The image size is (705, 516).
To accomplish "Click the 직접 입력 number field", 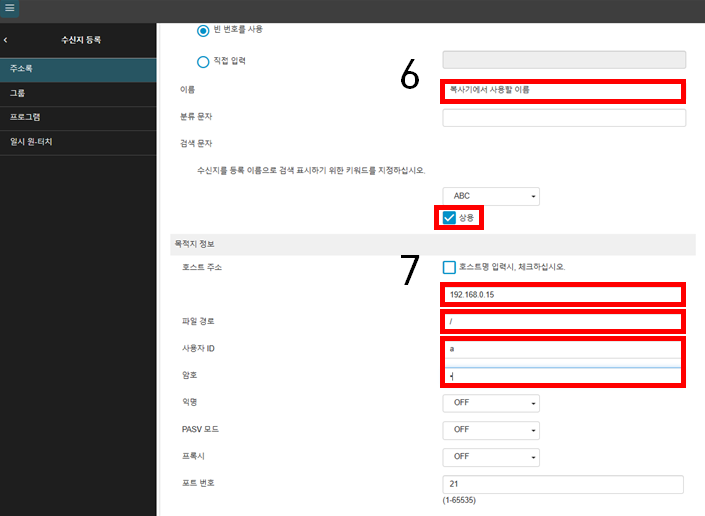I will (x=564, y=60).
